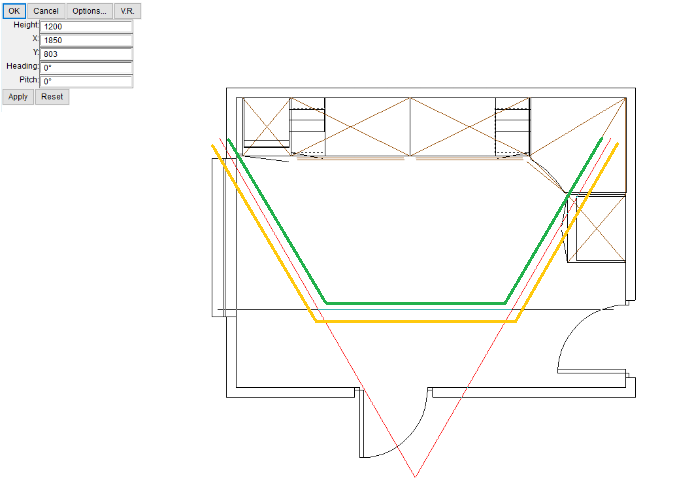Image resolution: width=679 pixels, height=483 pixels.
Task: Apply the camera position values
Action: [18, 97]
